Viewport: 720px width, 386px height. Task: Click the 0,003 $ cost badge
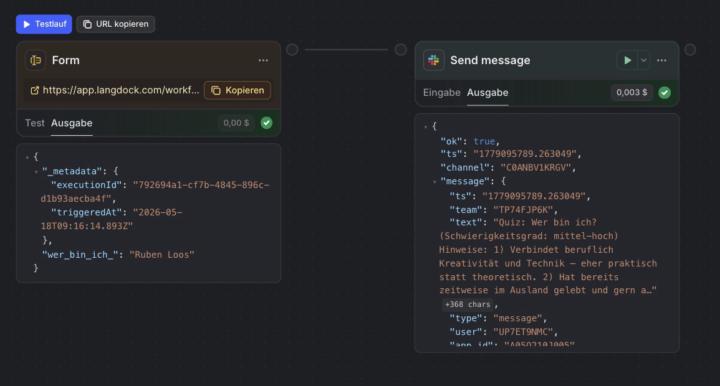click(x=631, y=92)
